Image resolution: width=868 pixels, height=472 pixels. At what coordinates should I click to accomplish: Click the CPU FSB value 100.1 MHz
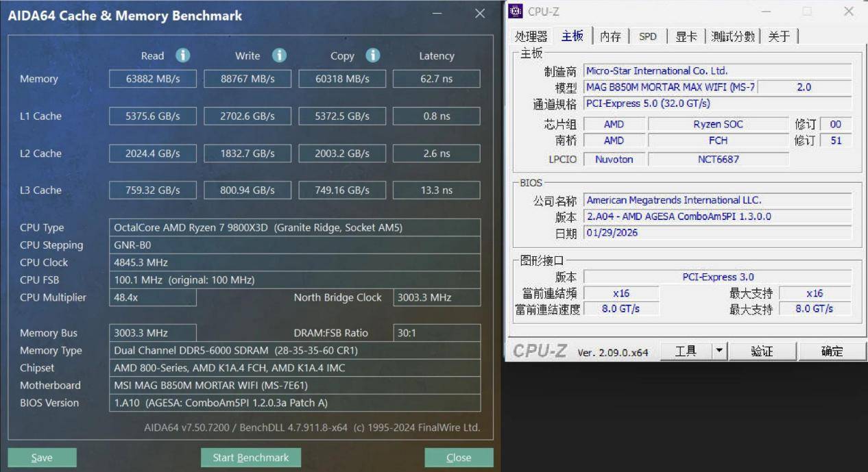pos(295,280)
